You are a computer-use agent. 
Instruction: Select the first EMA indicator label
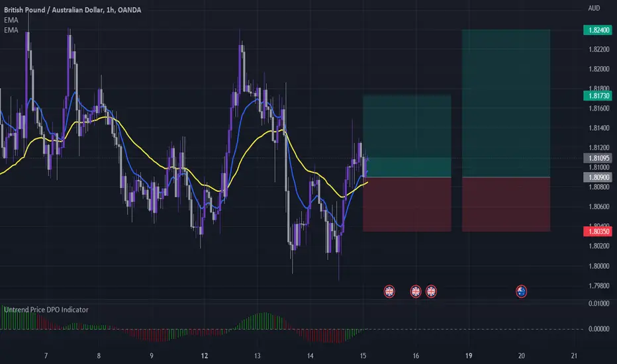tap(11, 20)
